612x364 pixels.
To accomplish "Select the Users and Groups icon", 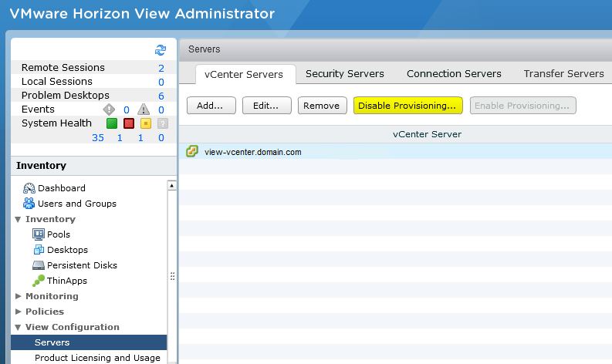I will pos(29,204).
